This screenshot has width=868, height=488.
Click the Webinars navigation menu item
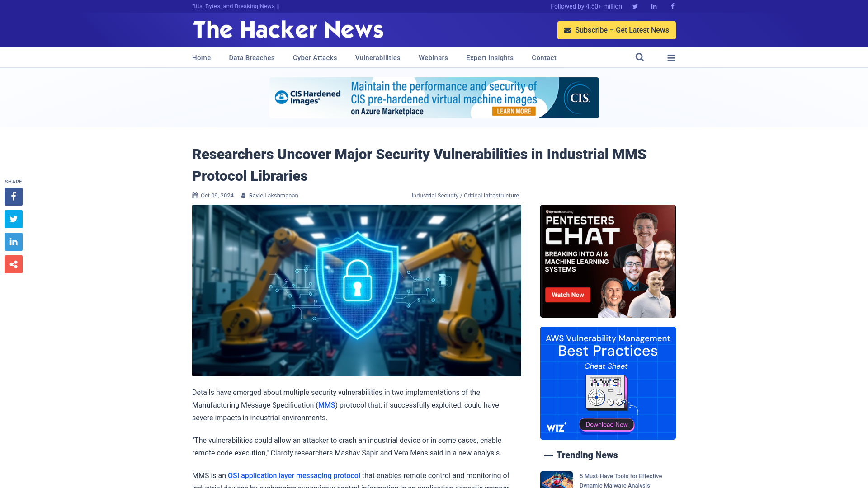point(434,57)
